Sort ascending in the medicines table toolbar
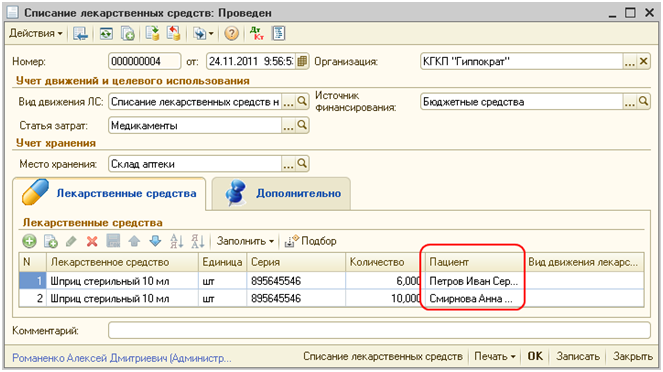This screenshot has width=663, height=372. [x=176, y=241]
